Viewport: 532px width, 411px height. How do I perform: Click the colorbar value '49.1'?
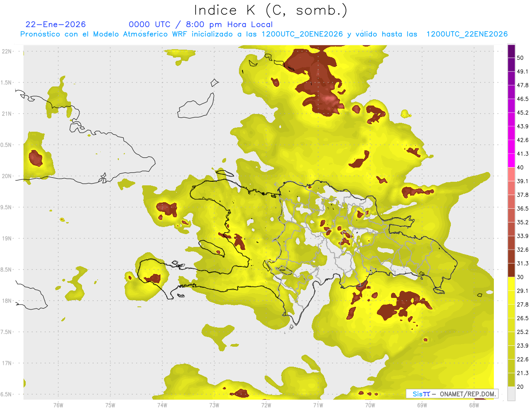coord(522,71)
